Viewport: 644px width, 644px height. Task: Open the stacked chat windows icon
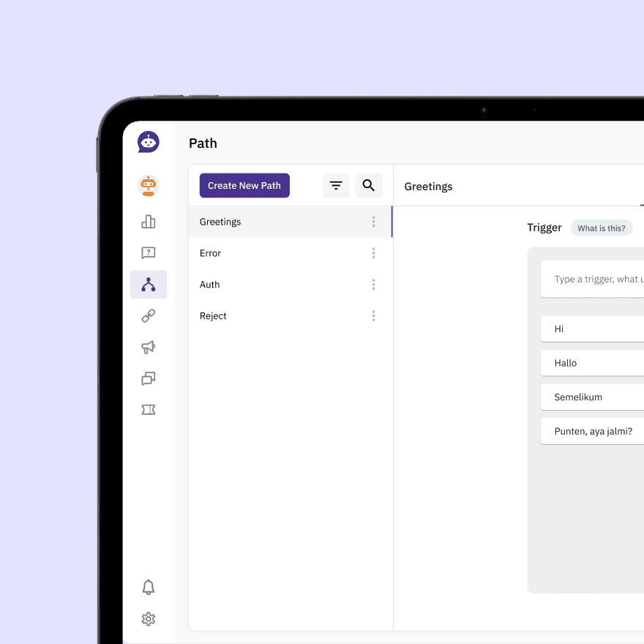click(x=149, y=378)
